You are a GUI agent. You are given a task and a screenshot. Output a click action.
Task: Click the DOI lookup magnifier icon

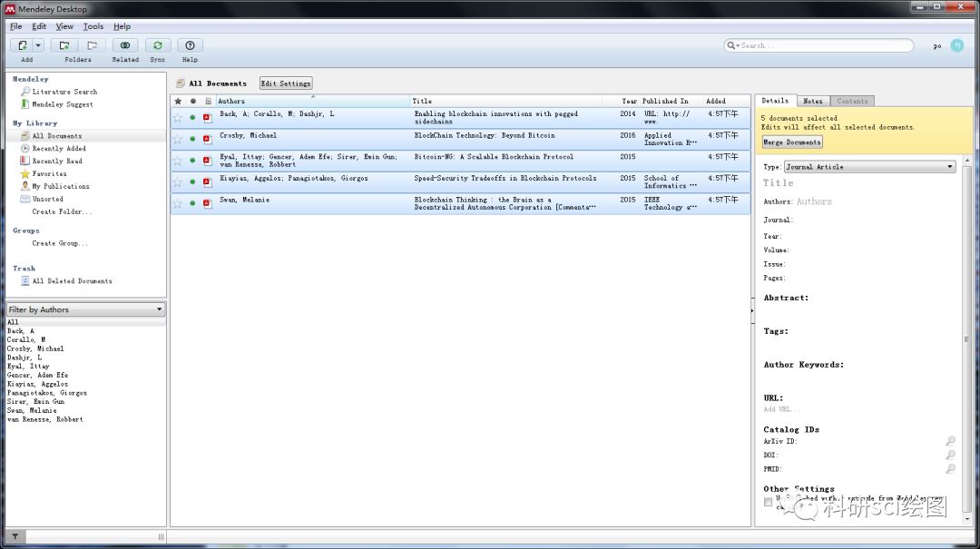click(x=950, y=456)
